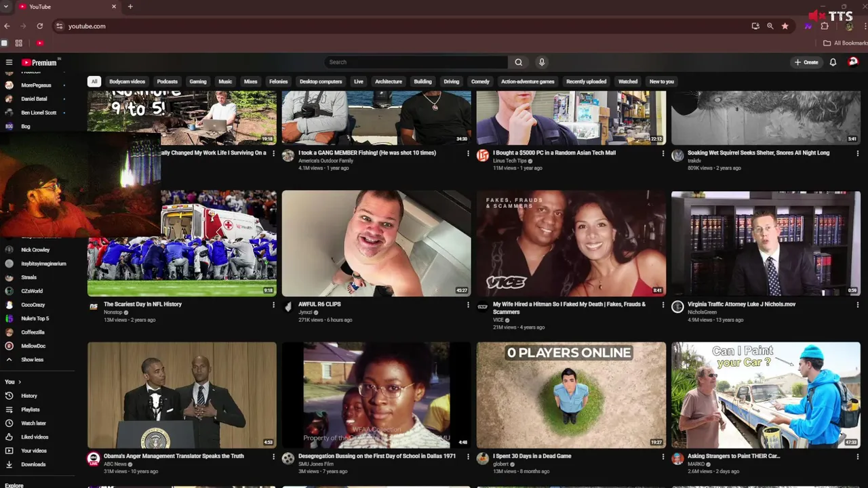Click the install app icon in address bar
Viewport: 868px width, 488px height.
(x=755, y=26)
